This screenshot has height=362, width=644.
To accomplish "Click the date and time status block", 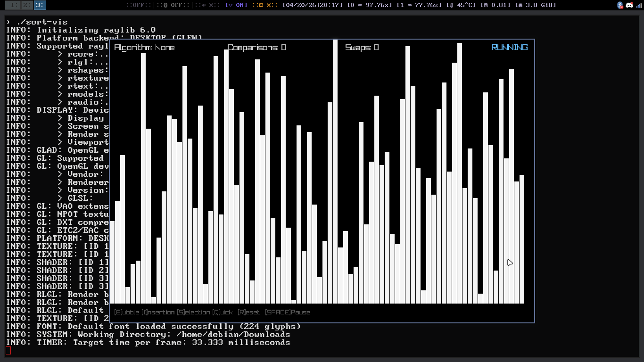I will click(312, 5).
